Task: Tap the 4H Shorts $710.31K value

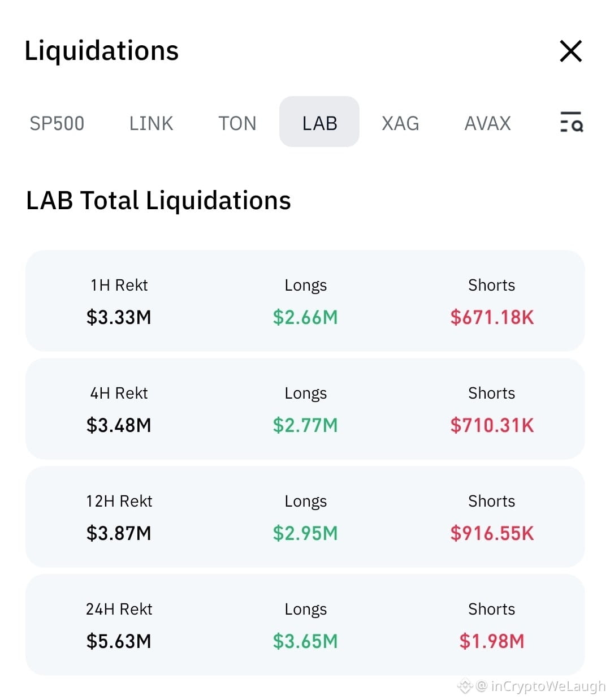Action: point(492,425)
